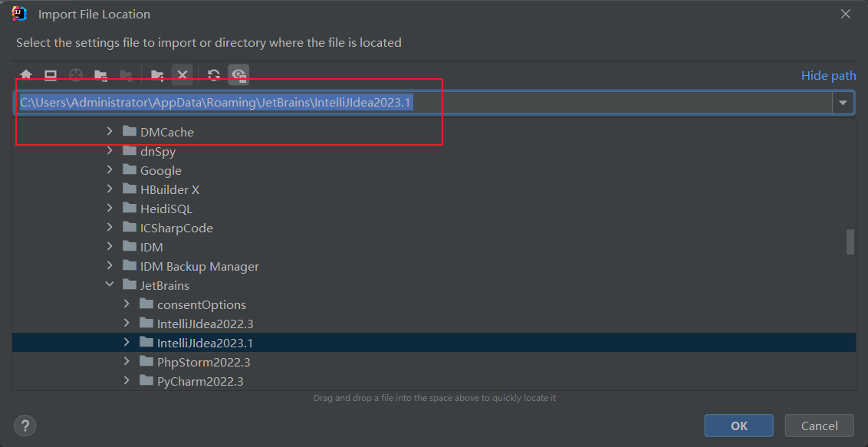Expand the PyCharm2022.3 folder
The image size is (868, 447).
pyautogui.click(x=127, y=380)
